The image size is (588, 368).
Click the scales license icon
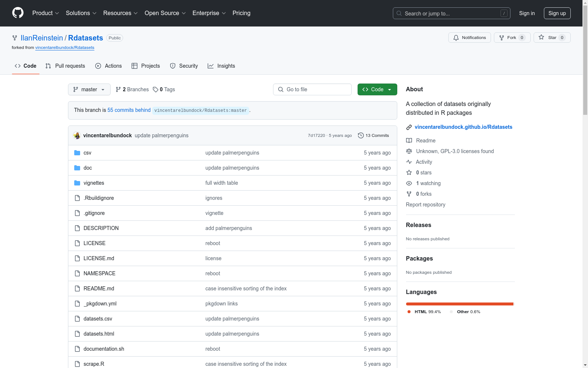(409, 151)
